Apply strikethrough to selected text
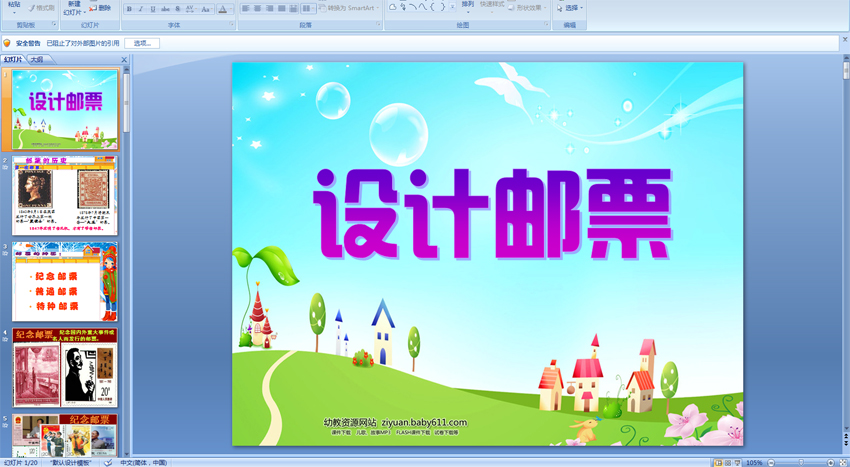 165,9
